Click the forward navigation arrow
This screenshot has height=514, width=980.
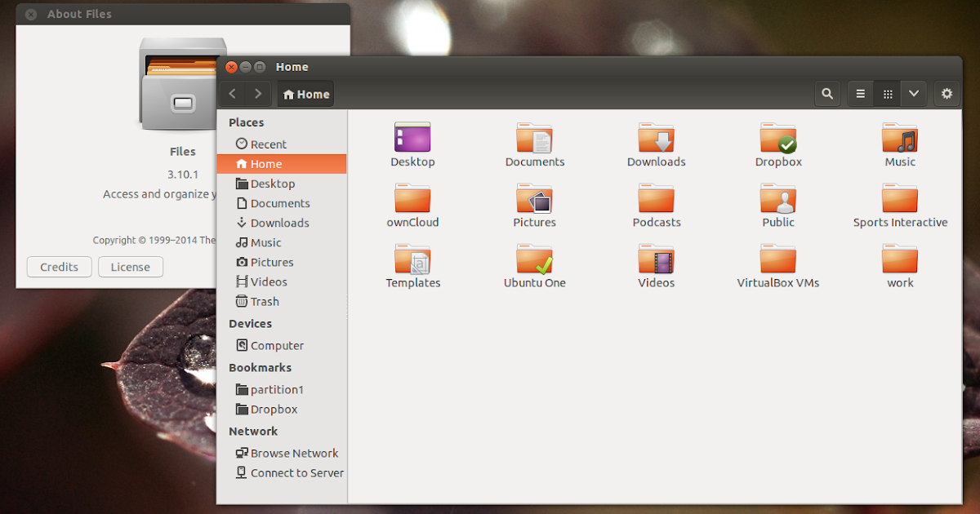point(256,93)
